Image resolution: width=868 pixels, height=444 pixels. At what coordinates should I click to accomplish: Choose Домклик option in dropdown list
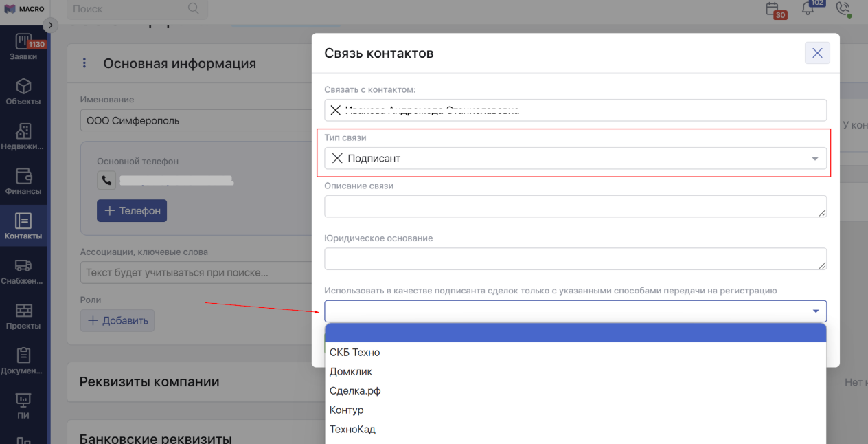tap(351, 371)
